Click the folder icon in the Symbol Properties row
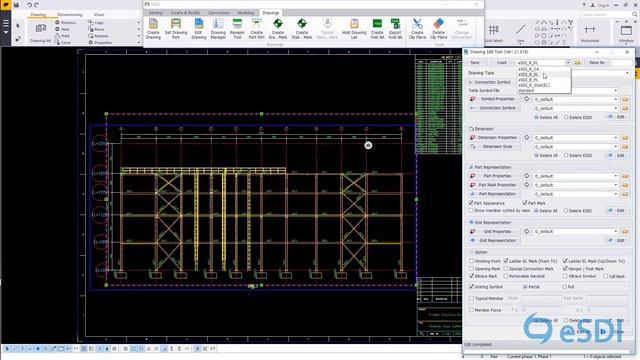 tap(625, 99)
